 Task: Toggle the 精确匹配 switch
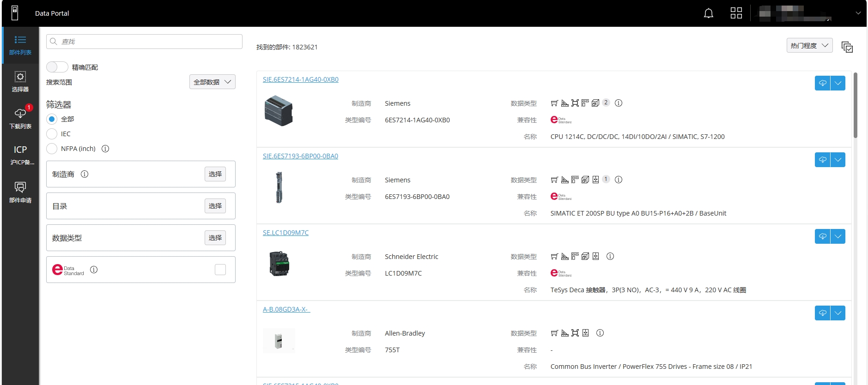click(57, 67)
